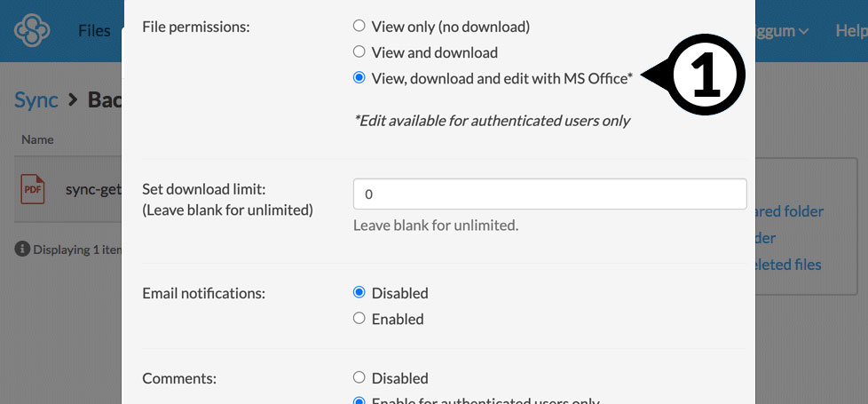The image size is (868, 404).
Task: Click the PDF file icon in the file list
Action: pyautogui.click(x=33, y=189)
